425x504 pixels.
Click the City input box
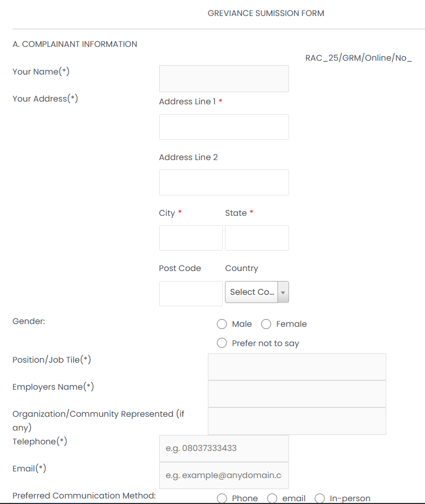[x=191, y=238]
